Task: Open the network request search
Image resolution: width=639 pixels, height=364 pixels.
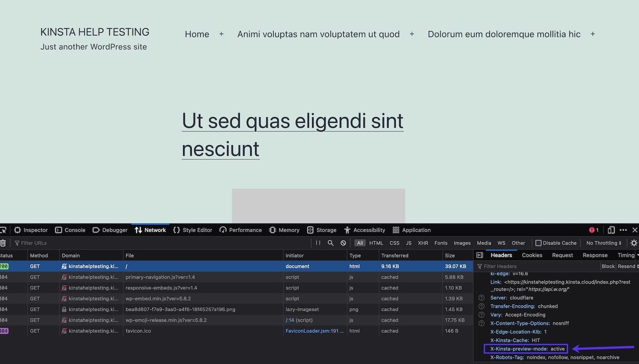Action: [x=331, y=243]
